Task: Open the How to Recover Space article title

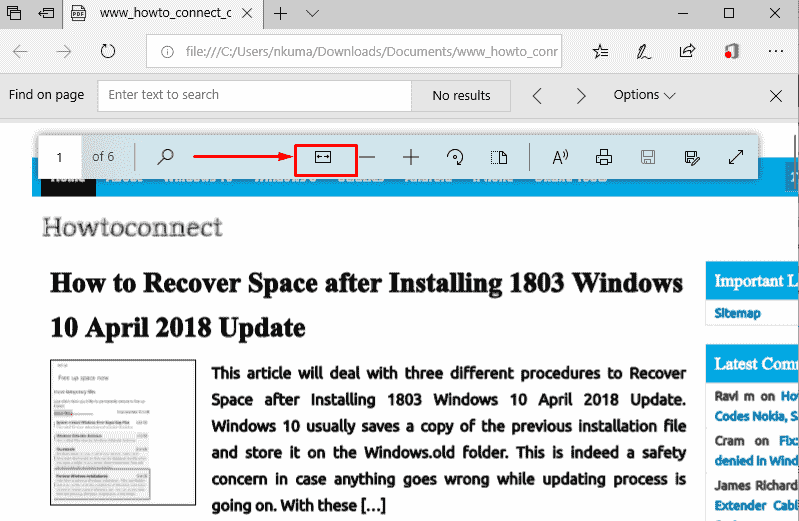Action: point(366,305)
